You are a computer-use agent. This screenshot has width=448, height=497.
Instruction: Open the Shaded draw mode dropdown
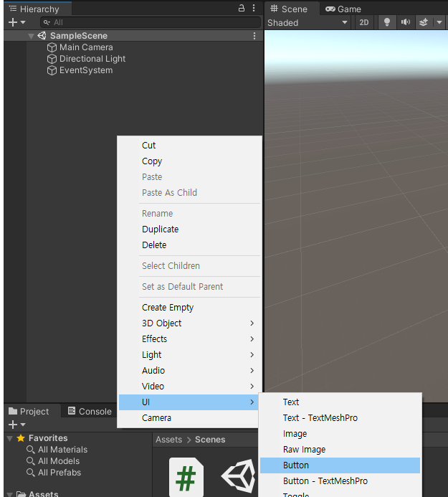[308, 22]
